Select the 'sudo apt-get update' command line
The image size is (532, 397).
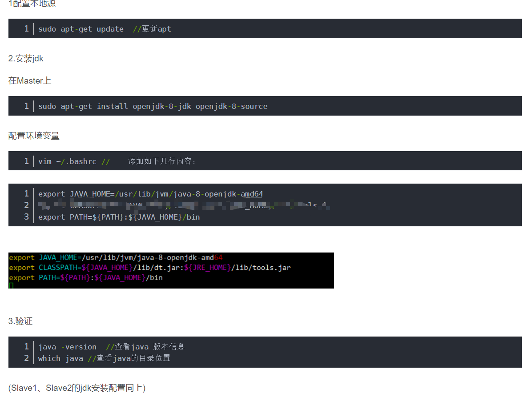click(x=81, y=29)
